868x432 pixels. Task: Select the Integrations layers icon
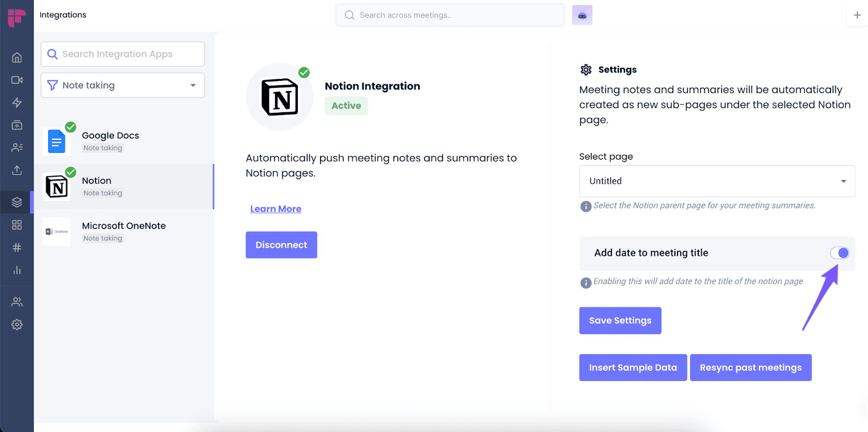[x=17, y=202]
